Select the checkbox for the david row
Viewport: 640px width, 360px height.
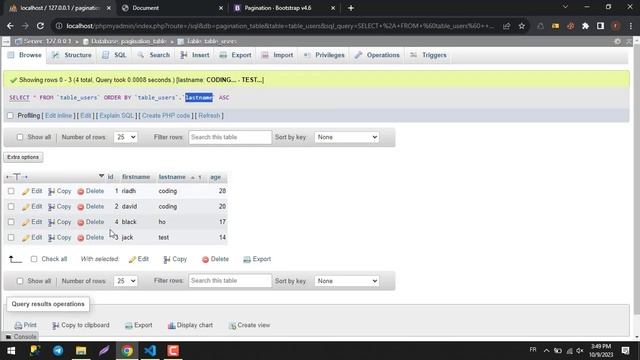click(x=11, y=207)
